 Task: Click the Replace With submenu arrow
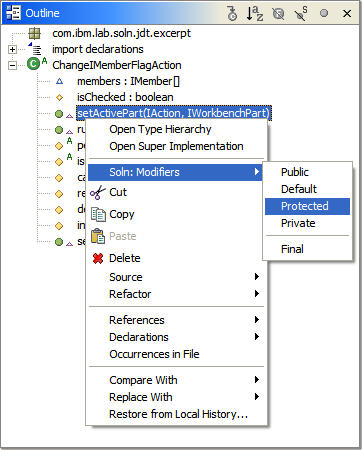tap(256, 396)
